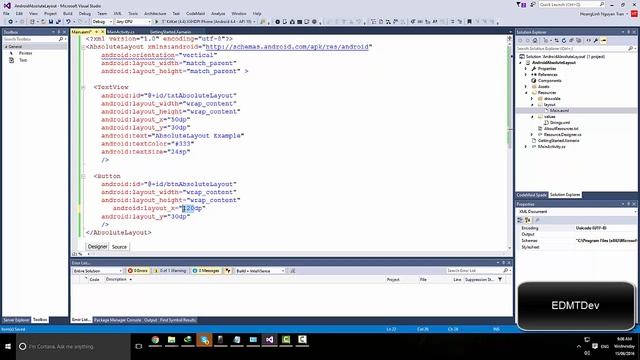
Task: Switch to the MainActivity.cs tab
Action: click(121, 32)
